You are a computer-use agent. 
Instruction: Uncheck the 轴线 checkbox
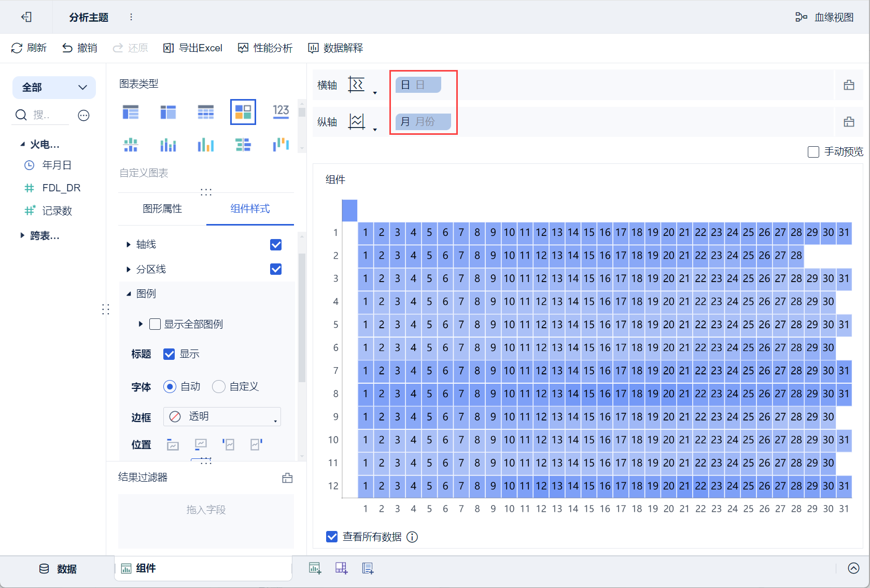tap(276, 245)
